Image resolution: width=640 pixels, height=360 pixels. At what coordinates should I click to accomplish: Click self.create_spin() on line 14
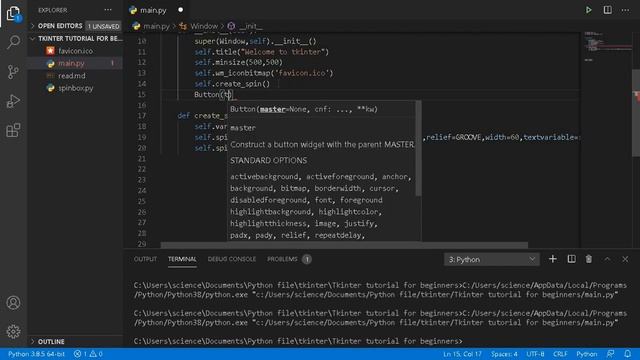pyautogui.click(x=232, y=84)
